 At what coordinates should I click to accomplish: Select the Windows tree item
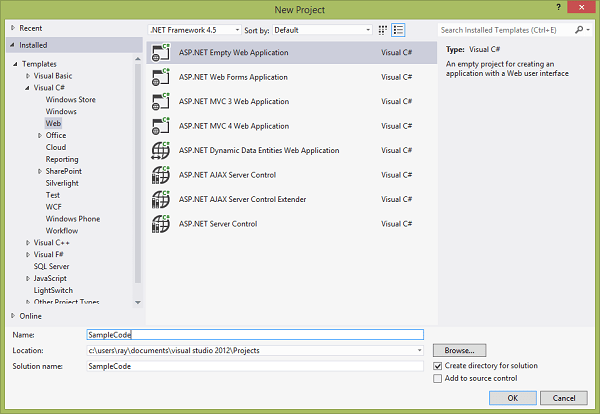(x=61, y=111)
